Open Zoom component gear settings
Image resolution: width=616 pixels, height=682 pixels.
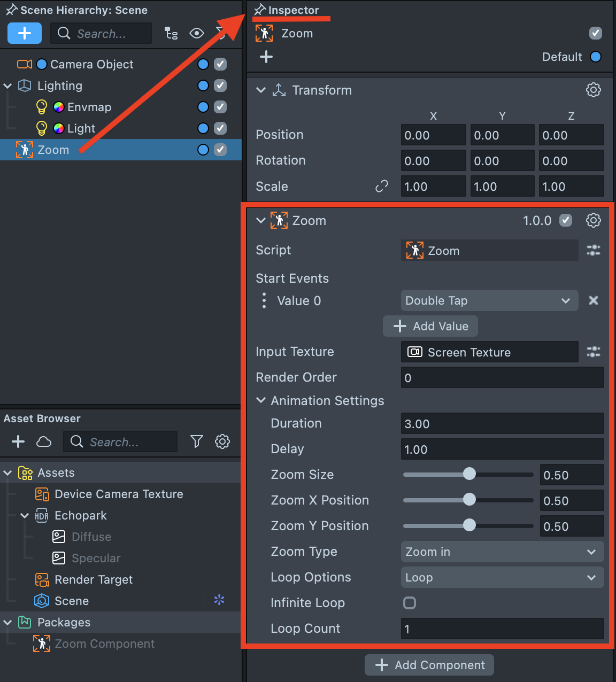click(x=594, y=220)
